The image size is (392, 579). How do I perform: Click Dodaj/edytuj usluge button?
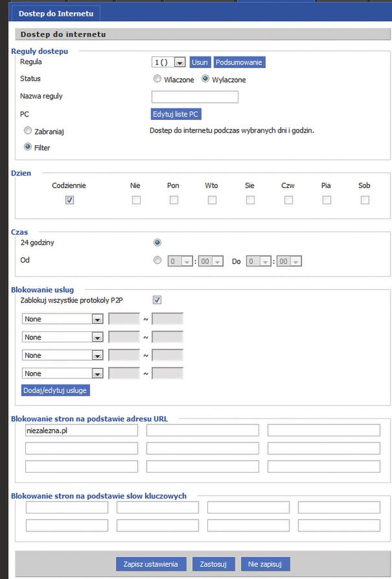coord(56,390)
